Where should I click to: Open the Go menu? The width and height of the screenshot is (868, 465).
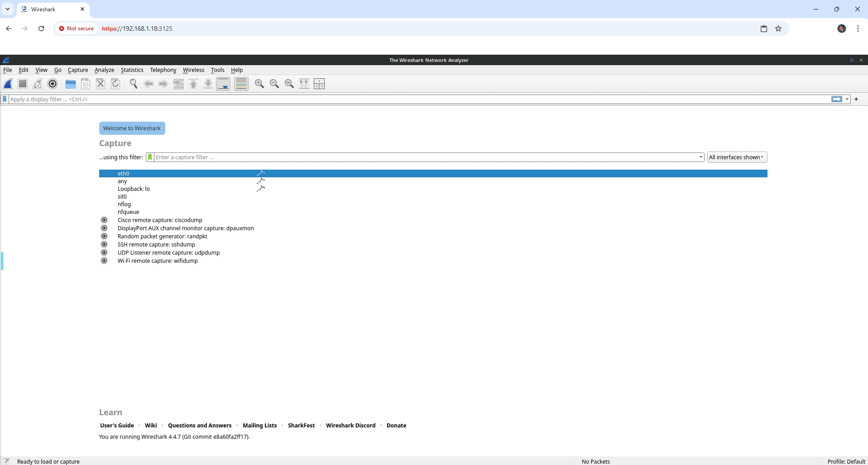58,70
